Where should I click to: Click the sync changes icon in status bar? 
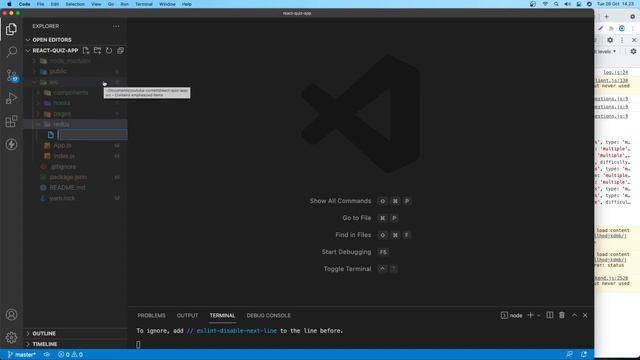pyautogui.click(x=47, y=355)
